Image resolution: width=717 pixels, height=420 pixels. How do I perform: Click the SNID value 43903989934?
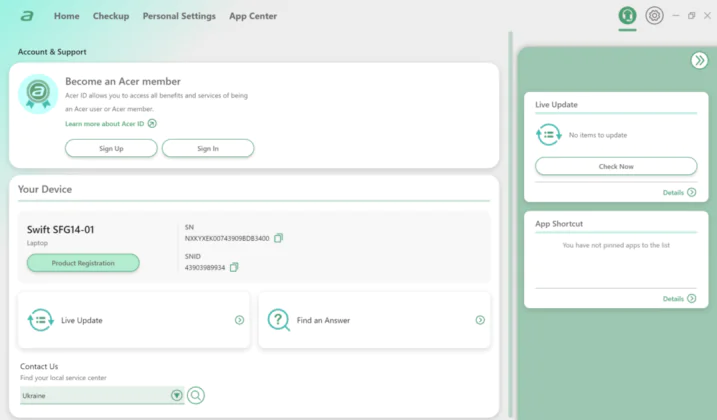coord(205,268)
